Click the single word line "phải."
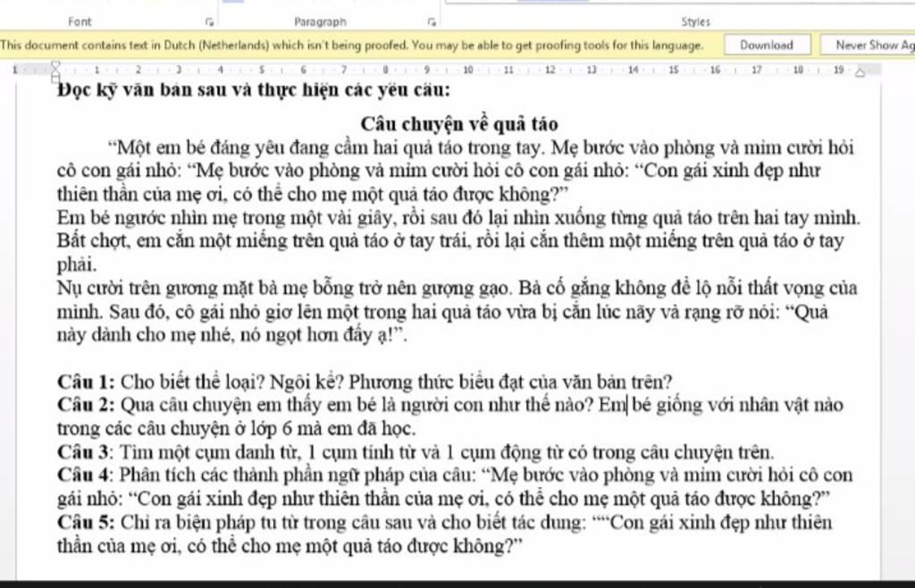Viewport: 915px width, 588px height. click(x=77, y=265)
